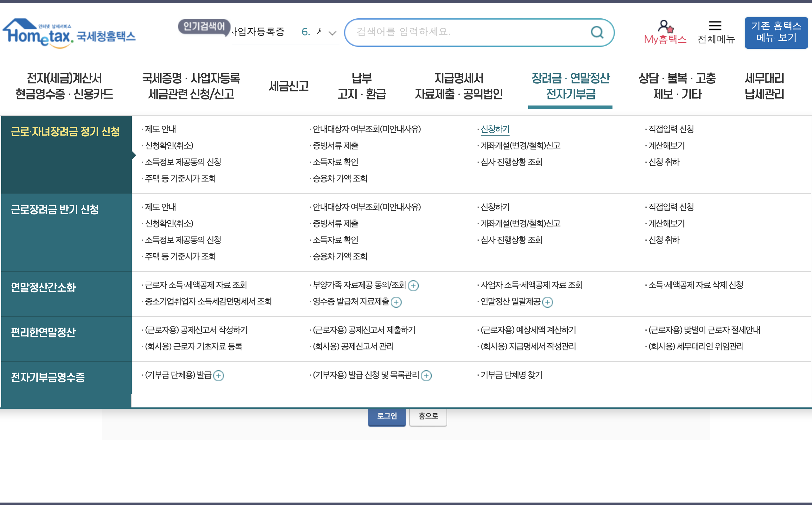Click 소득정보 제공동의 신청 under 정기 신청
Screen dimensions: 812x505
[183, 162]
